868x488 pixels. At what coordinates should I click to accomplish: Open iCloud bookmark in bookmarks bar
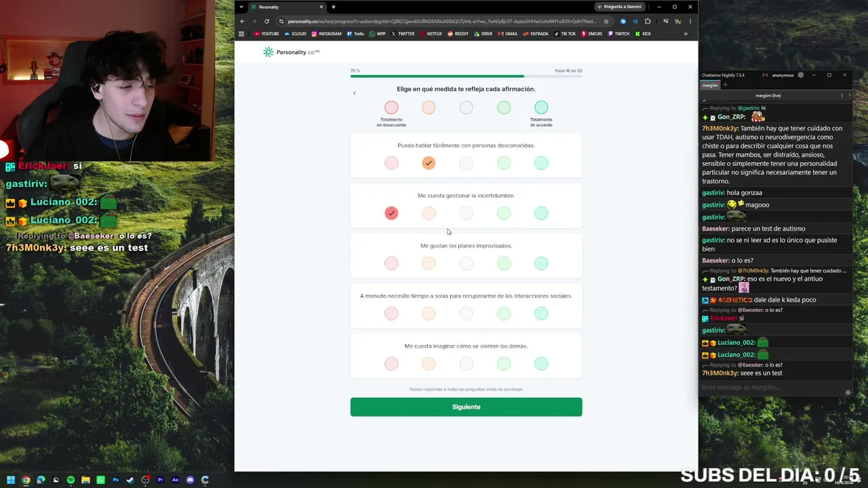click(296, 34)
